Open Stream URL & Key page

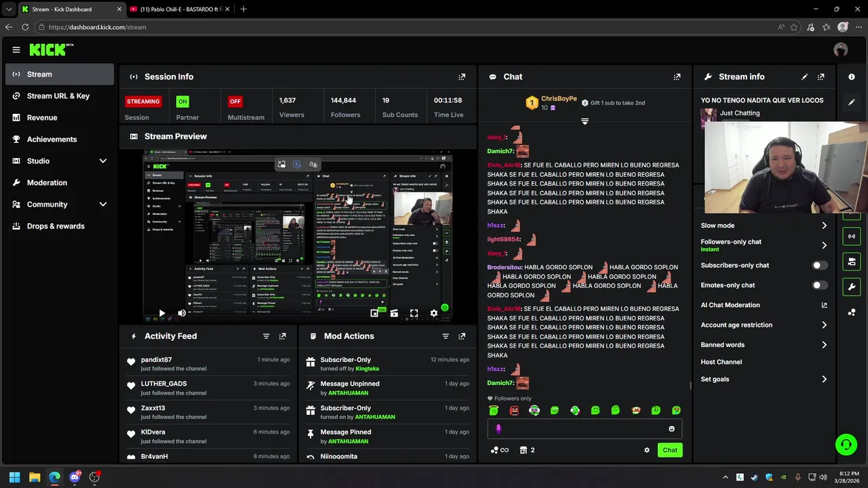click(x=60, y=96)
